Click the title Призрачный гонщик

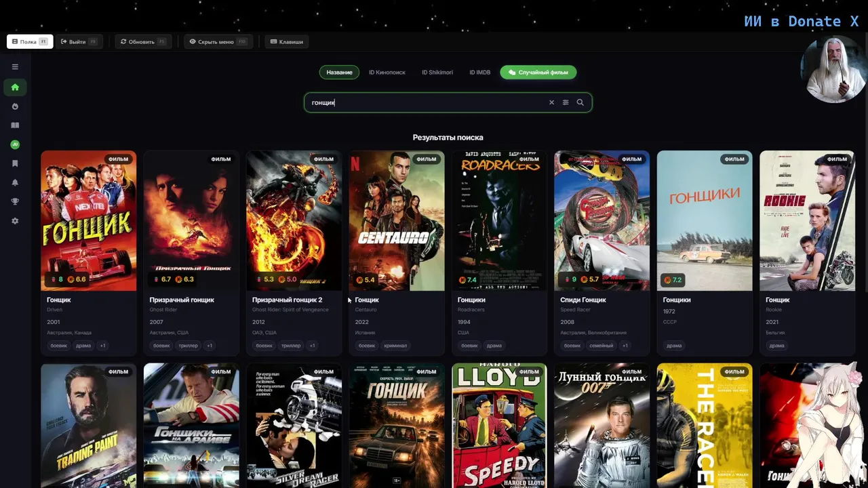pyautogui.click(x=182, y=300)
